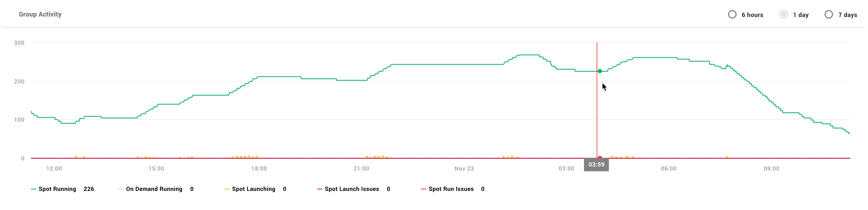The height and width of the screenshot is (210, 868).
Task: Click the yellow Spot Launching legend marker
Action: coord(227,189)
